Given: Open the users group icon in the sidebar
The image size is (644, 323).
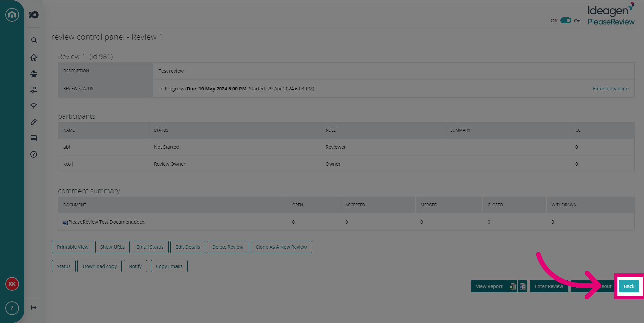Looking at the screenshot, I should coord(34,74).
